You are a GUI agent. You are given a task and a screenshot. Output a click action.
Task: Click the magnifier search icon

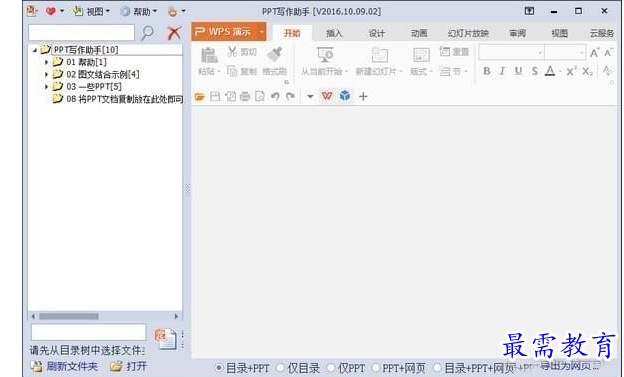click(147, 33)
